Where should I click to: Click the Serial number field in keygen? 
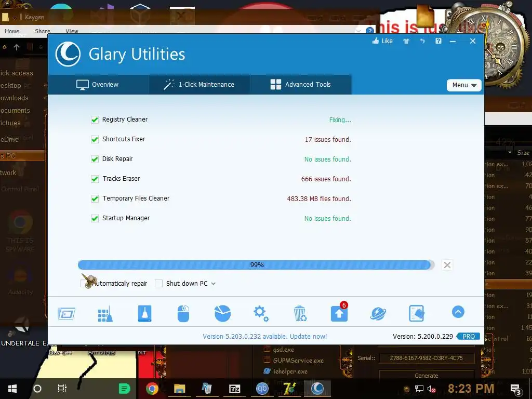pos(426,358)
